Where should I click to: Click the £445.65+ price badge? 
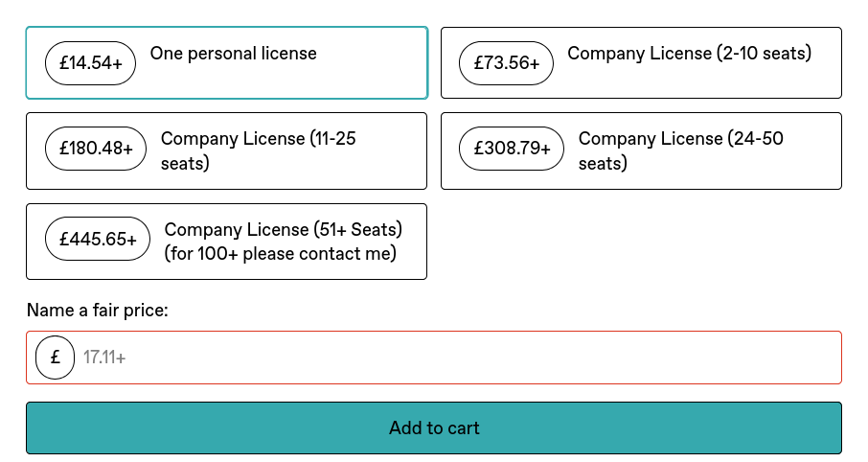tap(98, 239)
